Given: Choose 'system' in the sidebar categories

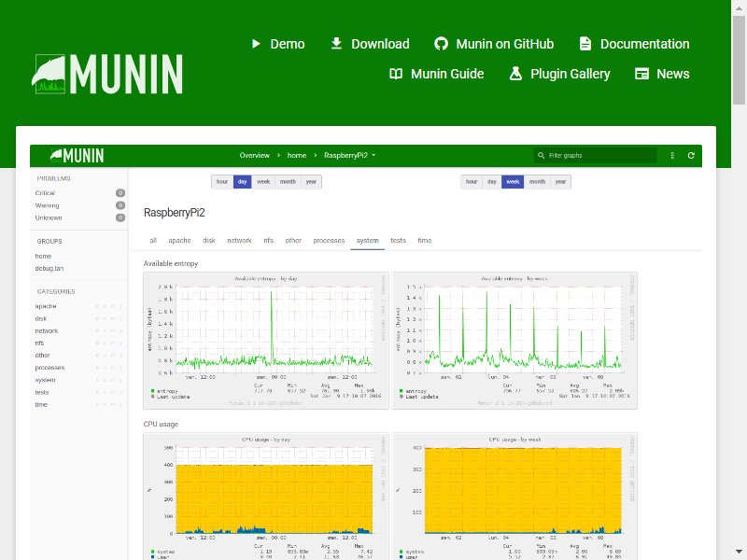Looking at the screenshot, I should pyautogui.click(x=45, y=380).
